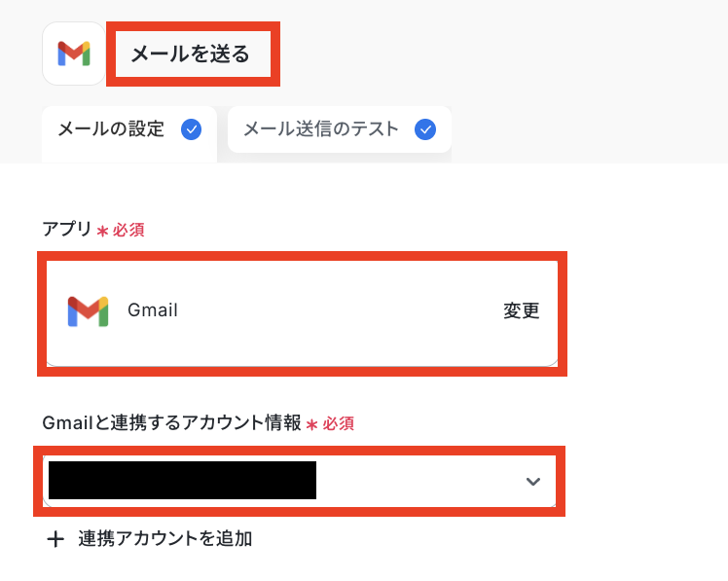Click the plus icon beside 連携アカウントを追加

55,539
